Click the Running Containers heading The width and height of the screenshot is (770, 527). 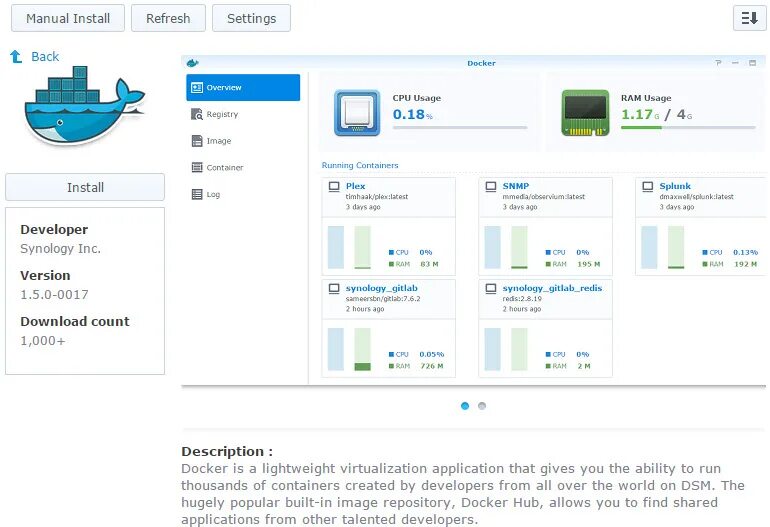click(x=360, y=166)
